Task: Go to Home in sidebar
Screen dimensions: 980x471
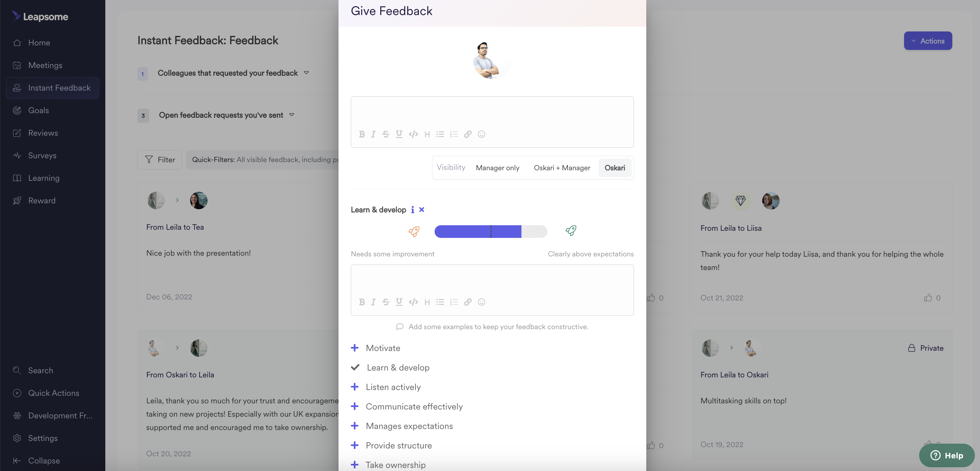Action: tap(53, 43)
